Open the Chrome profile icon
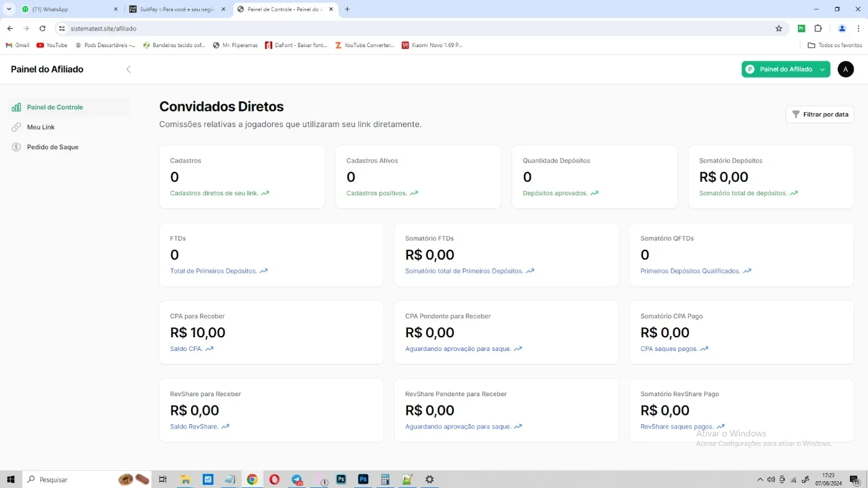 tap(842, 29)
